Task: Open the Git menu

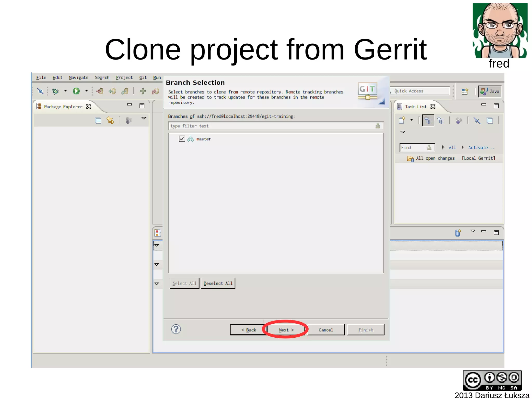Action: point(143,77)
